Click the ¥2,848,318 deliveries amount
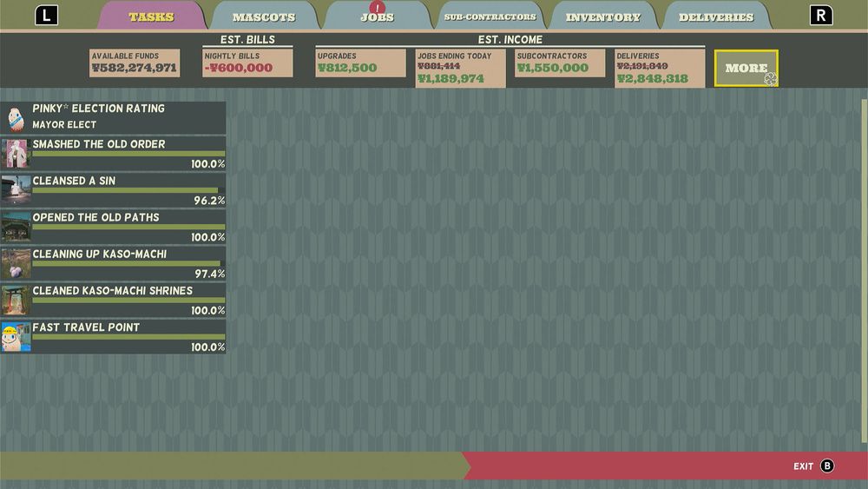The image size is (868, 489). coord(653,79)
